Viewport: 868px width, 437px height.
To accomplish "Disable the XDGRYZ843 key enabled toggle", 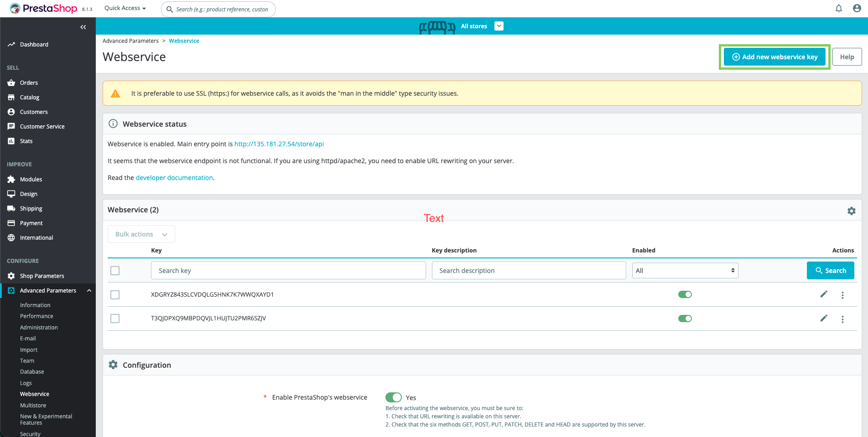I will click(685, 294).
